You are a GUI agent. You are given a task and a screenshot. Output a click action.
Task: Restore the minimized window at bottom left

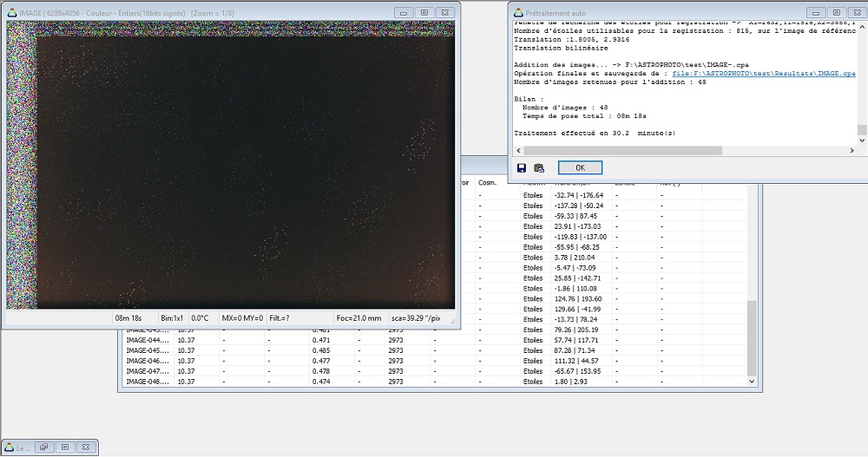[43, 447]
